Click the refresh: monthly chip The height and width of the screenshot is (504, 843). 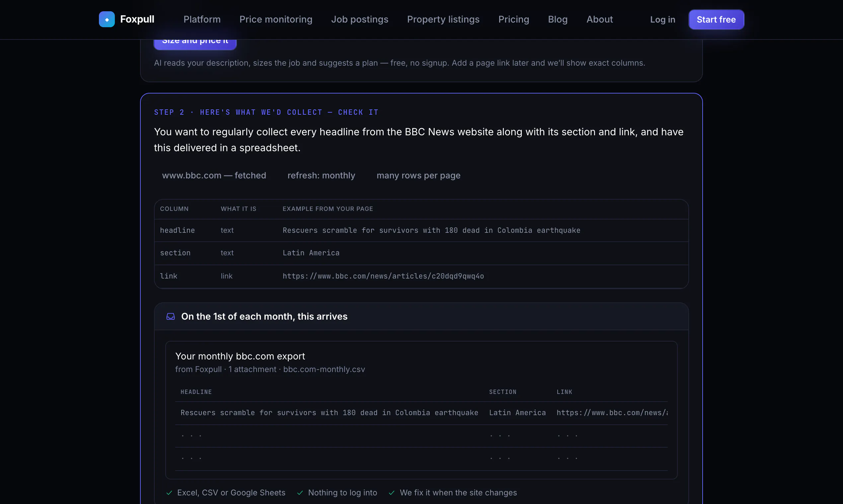point(321,176)
